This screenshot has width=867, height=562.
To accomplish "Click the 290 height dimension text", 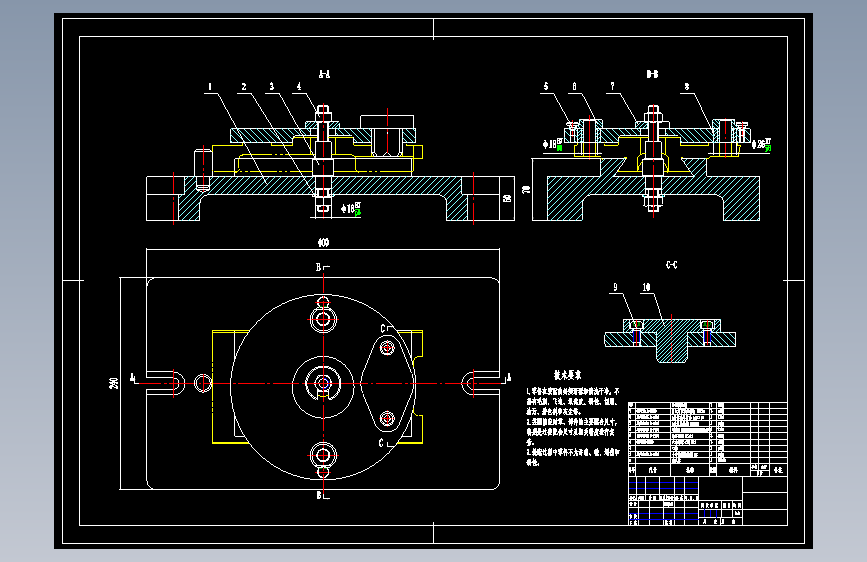I will click(114, 383).
